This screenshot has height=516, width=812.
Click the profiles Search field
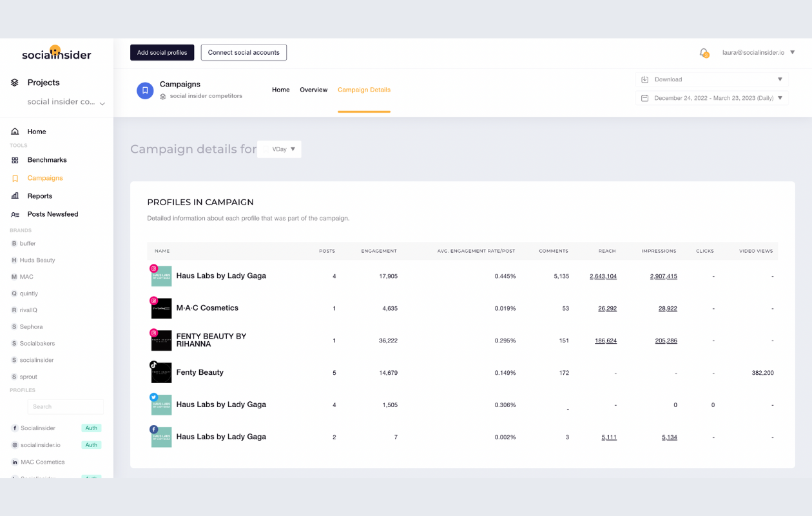tap(65, 406)
